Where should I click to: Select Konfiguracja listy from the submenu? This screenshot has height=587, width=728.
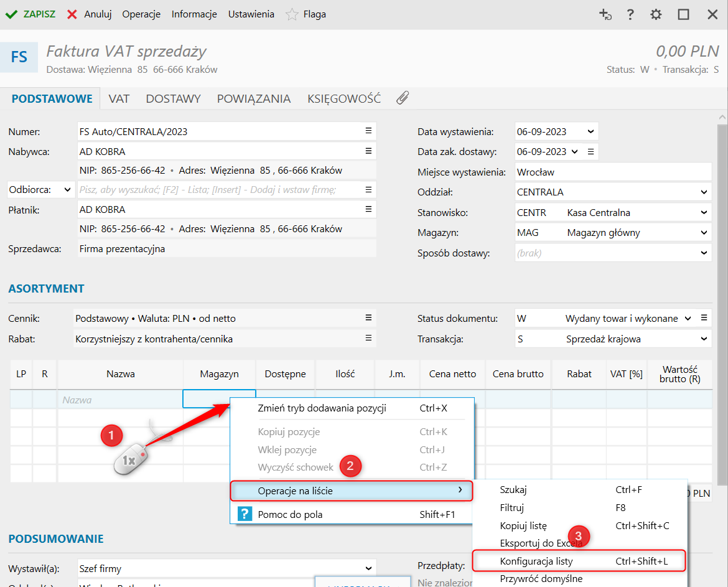[579, 561]
